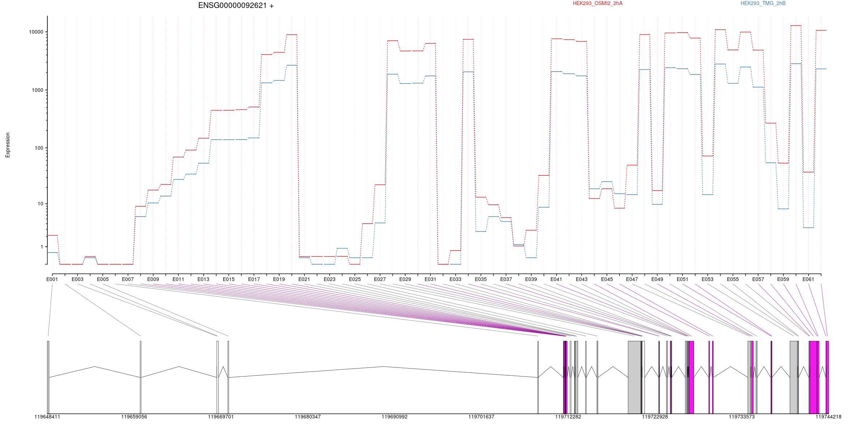The width and height of the screenshot is (868, 434).
Task: Select exon label E007
Action: click(128, 280)
